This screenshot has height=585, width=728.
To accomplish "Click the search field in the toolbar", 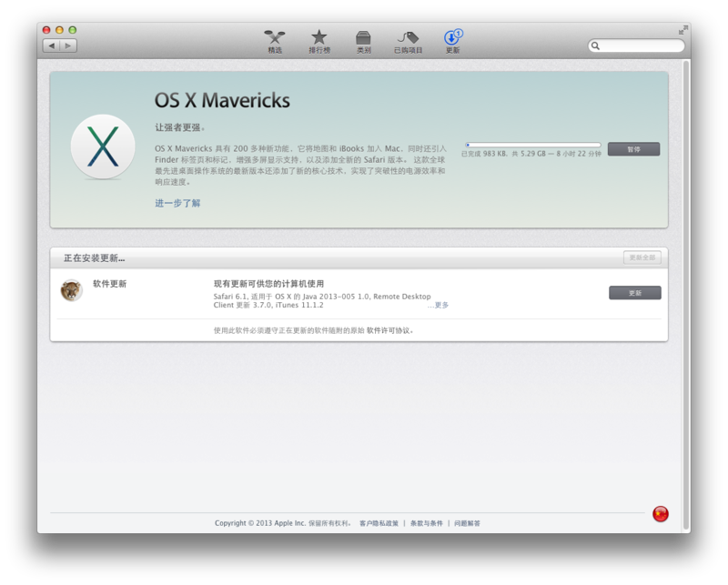I will pyautogui.click(x=636, y=45).
